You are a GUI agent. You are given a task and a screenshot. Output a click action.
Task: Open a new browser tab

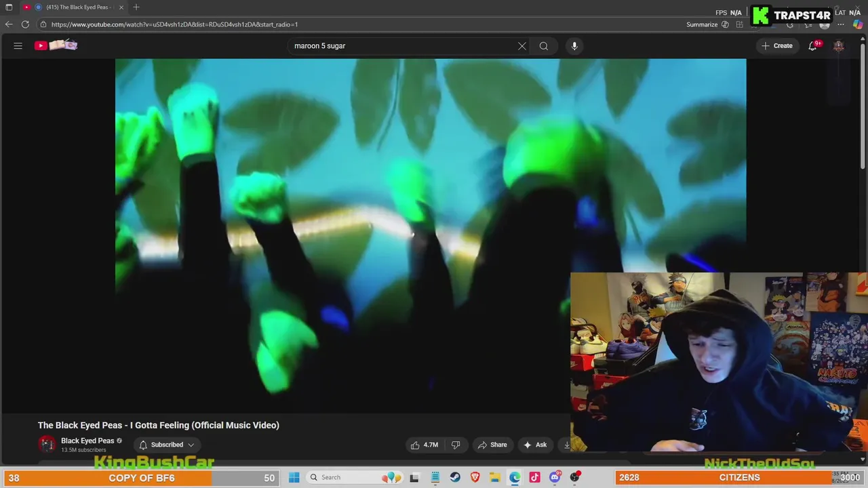point(136,7)
